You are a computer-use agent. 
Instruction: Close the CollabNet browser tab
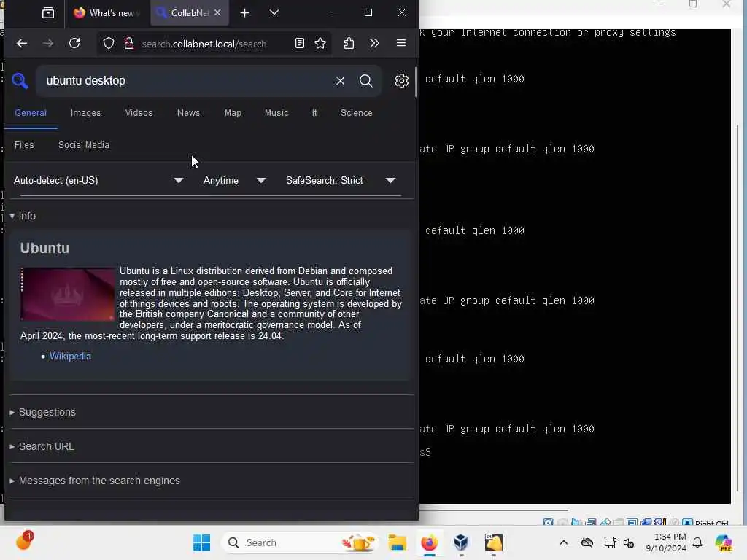click(217, 13)
